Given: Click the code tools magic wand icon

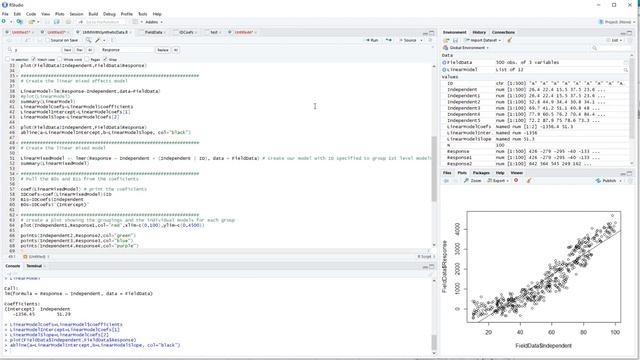Looking at the screenshot, I should 98,40.
